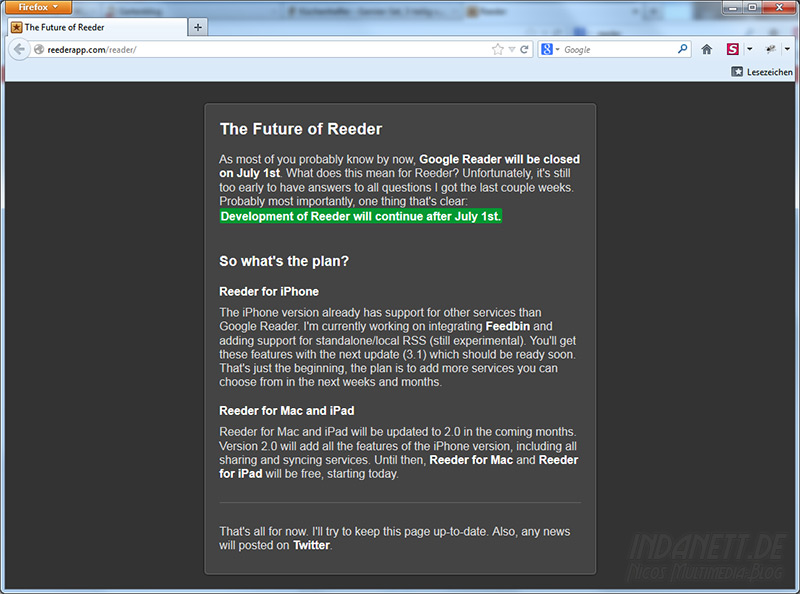The width and height of the screenshot is (800, 594).
Task: Click the "Reeder for Mac and iPad" subheading
Action: [287, 411]
